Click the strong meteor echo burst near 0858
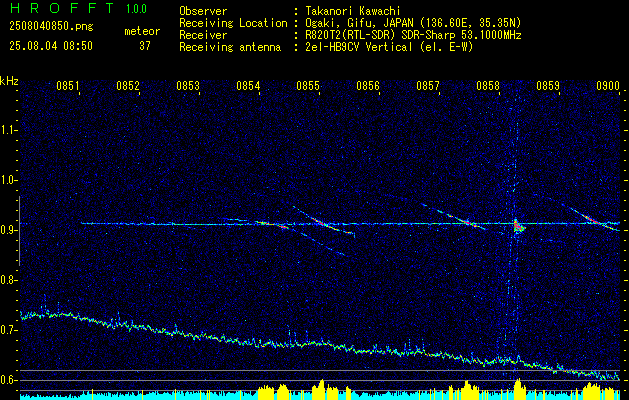Viewport: 629px width, 400px height. click(518, 226)
